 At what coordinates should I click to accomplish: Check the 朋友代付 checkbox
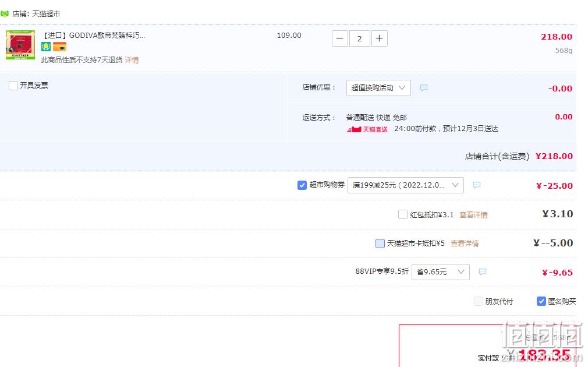pos(479,301)
